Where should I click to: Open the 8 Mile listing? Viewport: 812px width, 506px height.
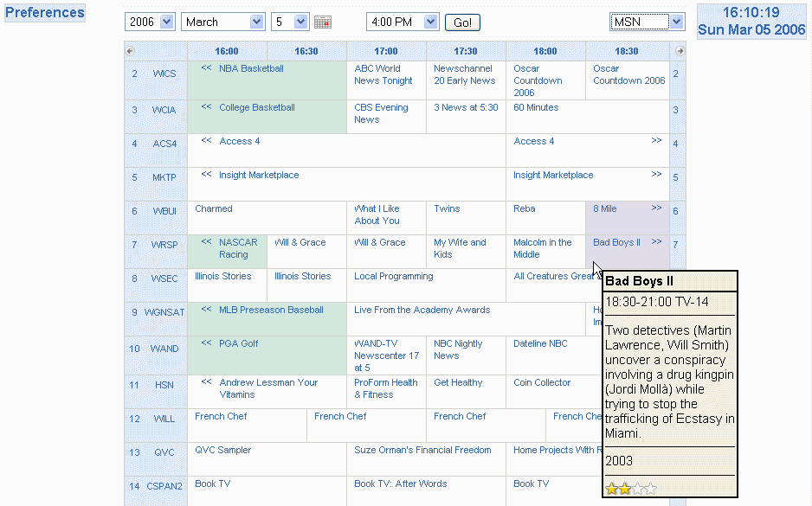(x=605, y=208)
